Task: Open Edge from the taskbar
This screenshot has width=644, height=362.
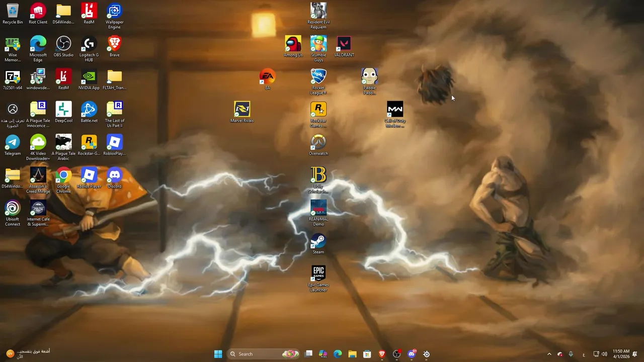Action: click(338, 354)
